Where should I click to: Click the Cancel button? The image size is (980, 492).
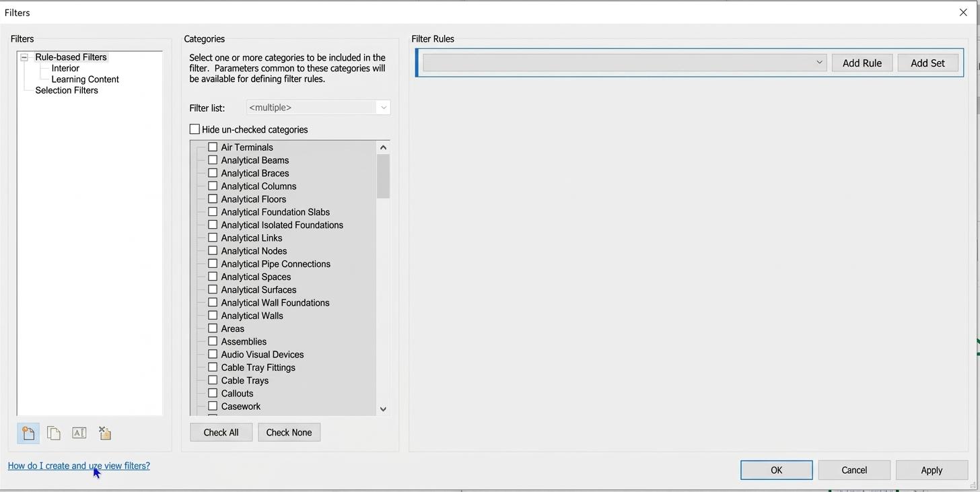point(854,470)
